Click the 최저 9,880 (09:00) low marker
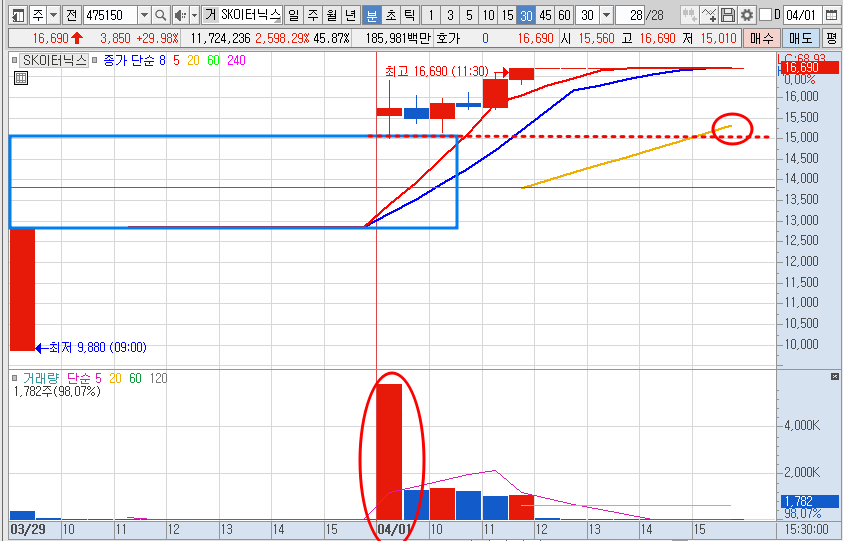This screenshot has height=541, width=843. click(x=97, y=347)
